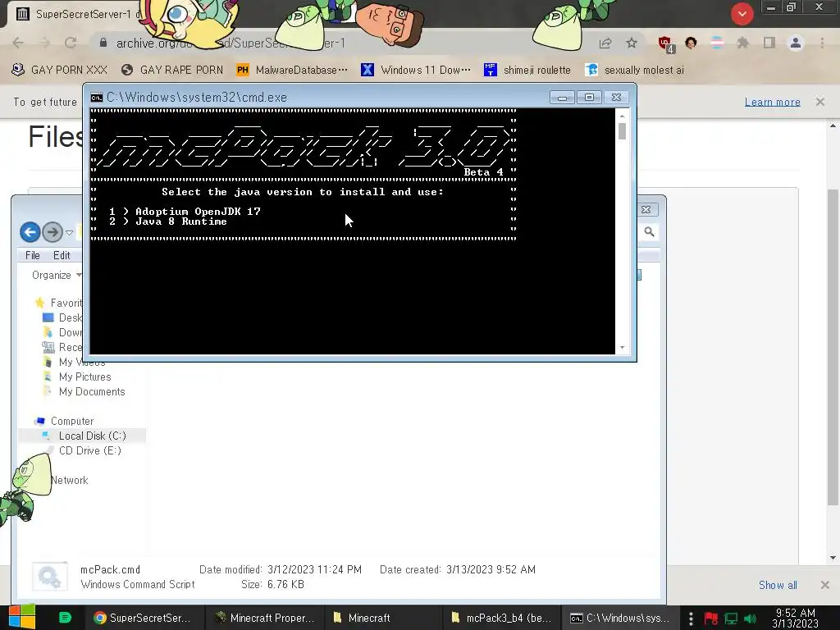Open the shimeji roulette bookmark
Image resolution: width=840 pixels, height=630 pixels.
pos(527,71)
